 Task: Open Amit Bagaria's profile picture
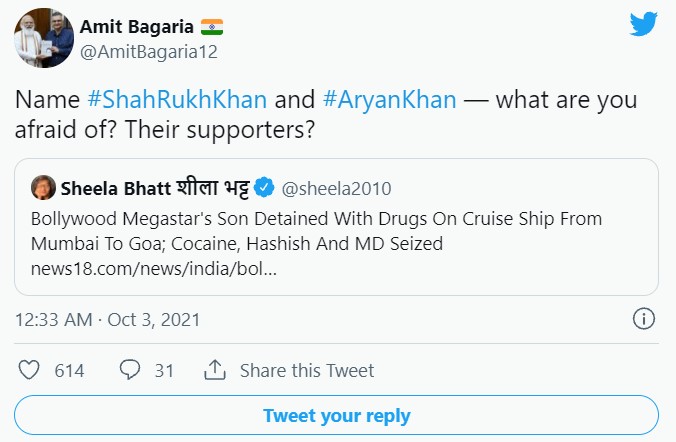pyautogui.click(x=41, y=40)
